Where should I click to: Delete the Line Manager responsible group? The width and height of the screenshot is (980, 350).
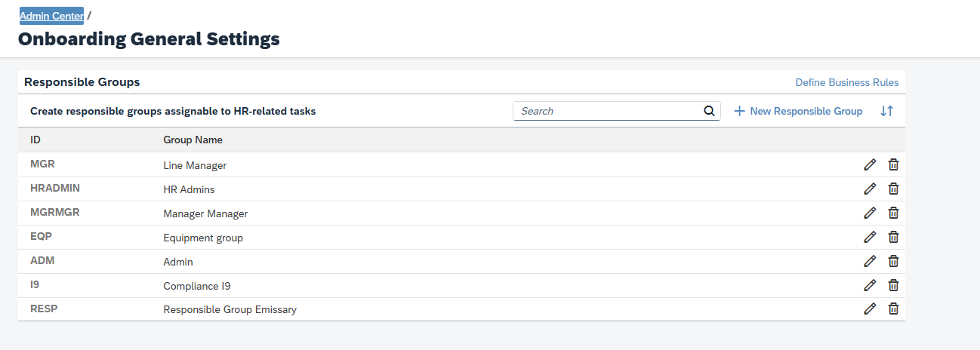pos(893,165)
